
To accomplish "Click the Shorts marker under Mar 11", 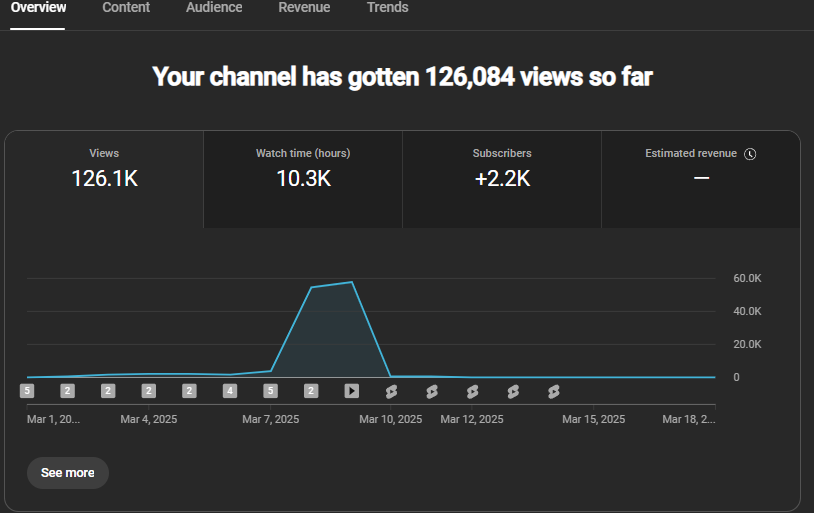I will (x=432, y=392).
